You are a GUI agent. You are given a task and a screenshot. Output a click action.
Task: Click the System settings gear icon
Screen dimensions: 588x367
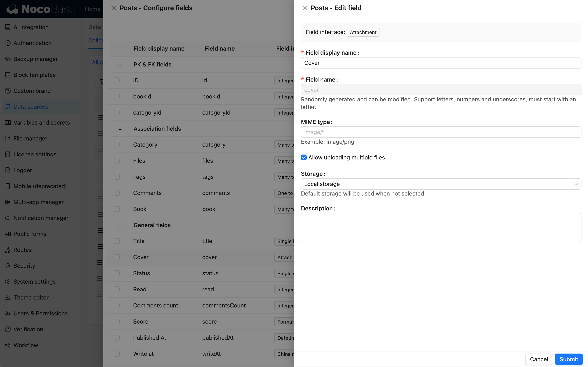tap(8, 282)
